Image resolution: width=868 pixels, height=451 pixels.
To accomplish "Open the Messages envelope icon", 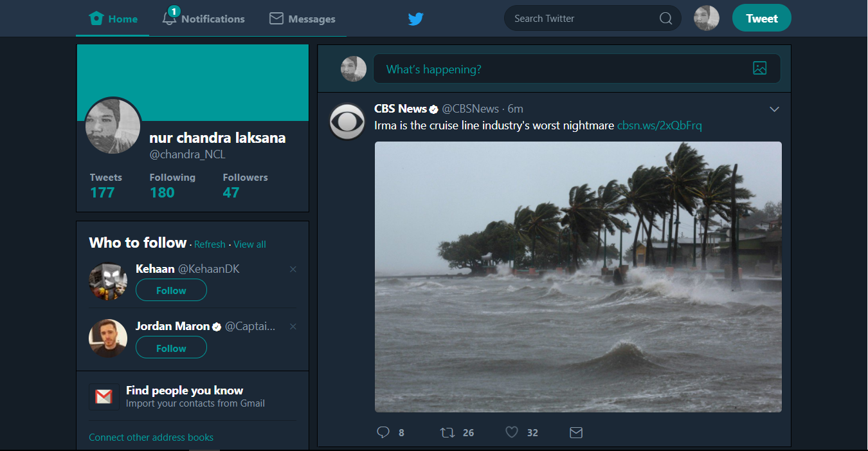I will click(x=276, y=18).
